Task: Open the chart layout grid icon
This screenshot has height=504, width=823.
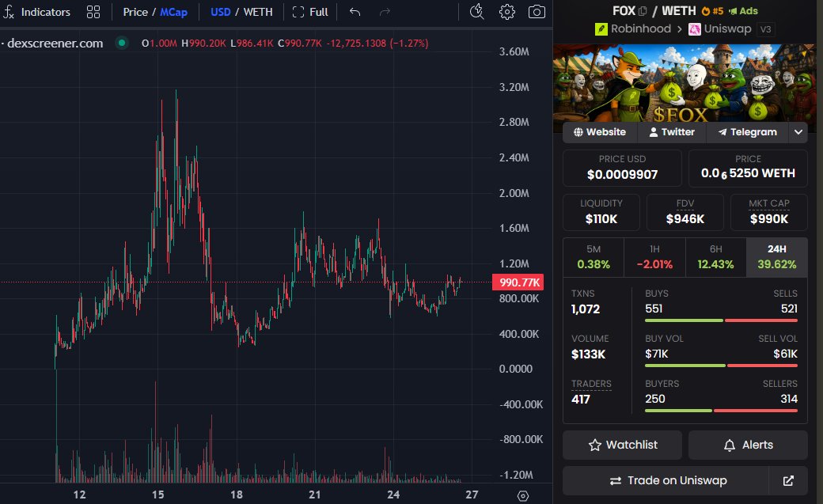Action: click(93, 12)
